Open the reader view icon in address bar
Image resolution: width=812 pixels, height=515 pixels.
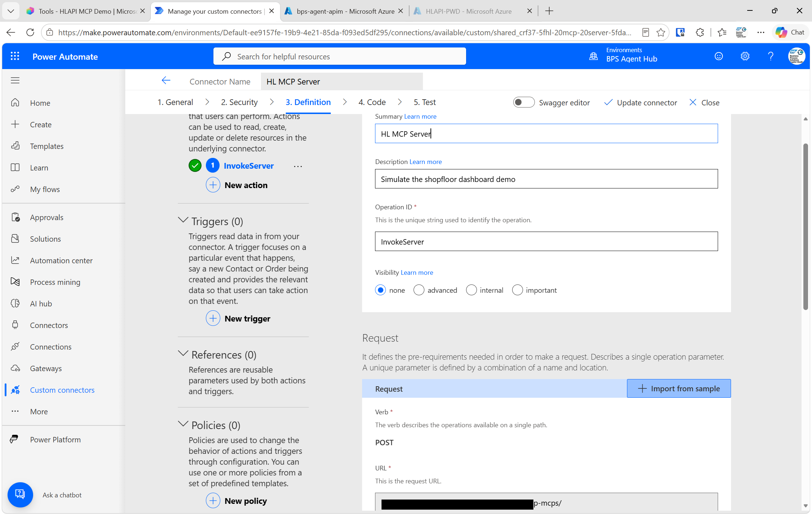click(x=646, y=32)
